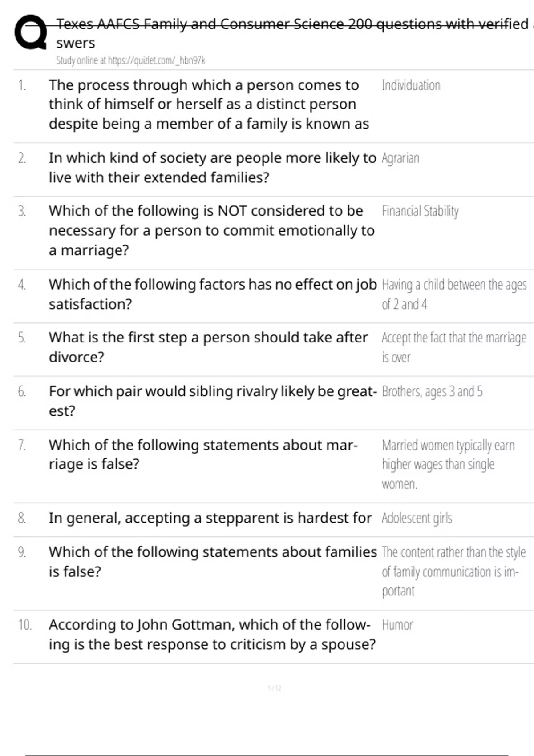The width and height of the screenshot is (534, 756).
Task: Click the extended families question
Action: 212,168
